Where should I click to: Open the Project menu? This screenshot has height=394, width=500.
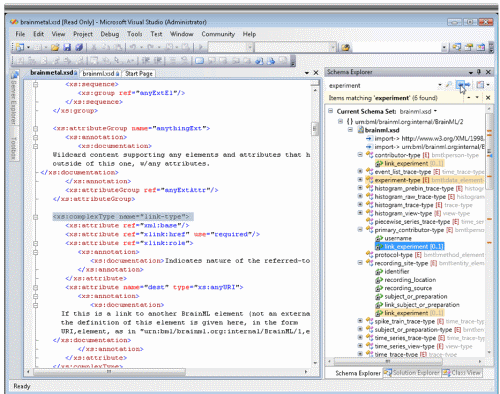coord(83,34)
